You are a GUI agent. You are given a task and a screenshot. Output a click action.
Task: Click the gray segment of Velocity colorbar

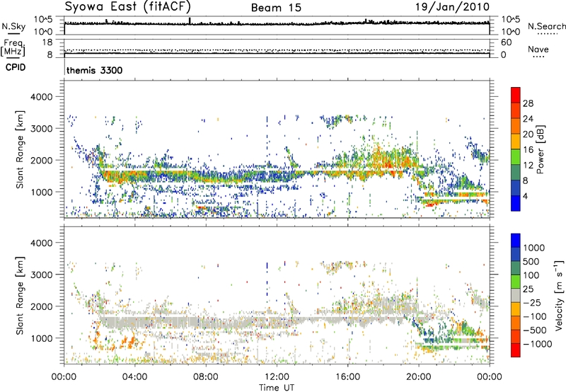pyautogui.click(x=516, y=295)
